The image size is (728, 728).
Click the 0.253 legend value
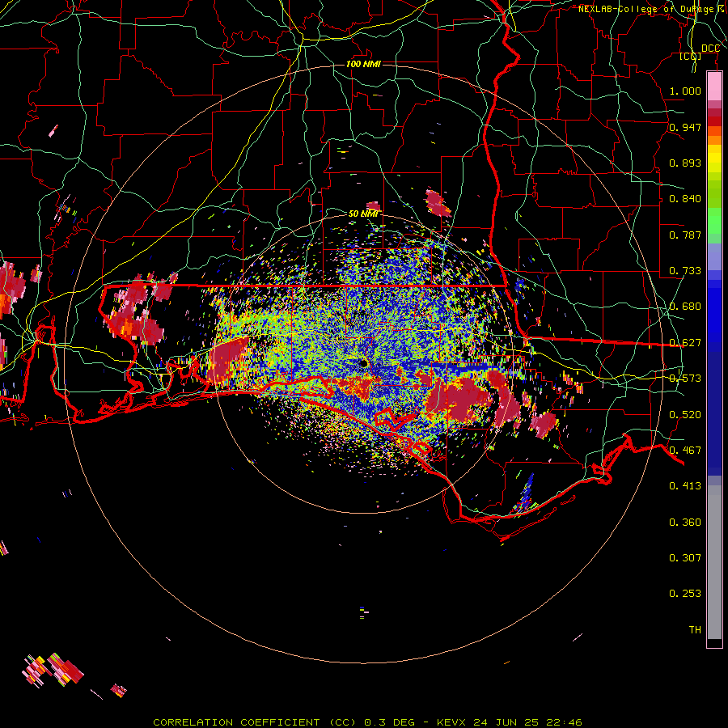tap(685, 594)
